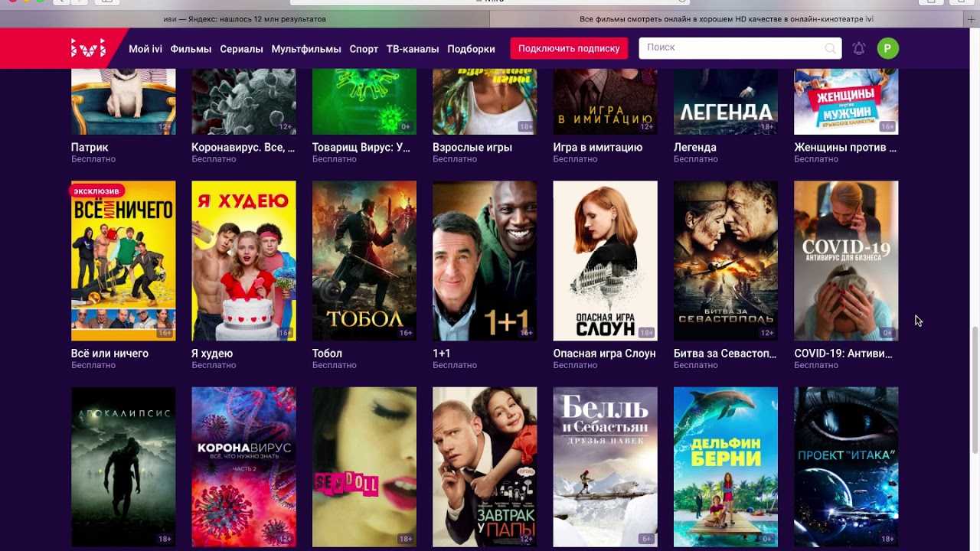The width and height of the screenshot is (980, 551).
Task: Open the Дельфин Берни poster
Action: (726, 467)
